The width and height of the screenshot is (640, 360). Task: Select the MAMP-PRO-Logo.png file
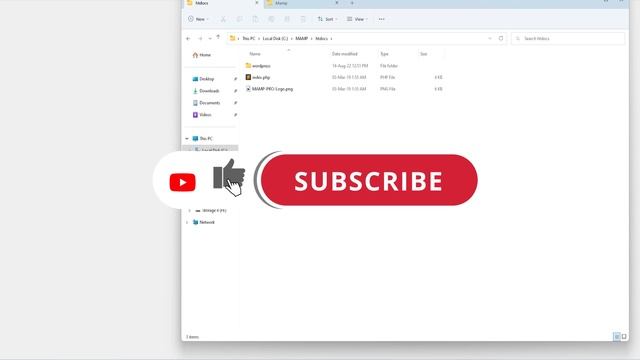tap(272, 89)
